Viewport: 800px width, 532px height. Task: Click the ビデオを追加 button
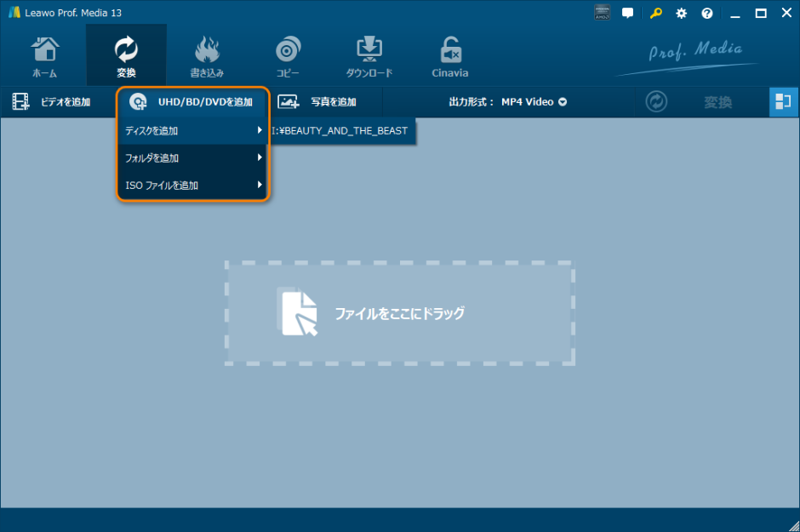(x=53, y=102)
